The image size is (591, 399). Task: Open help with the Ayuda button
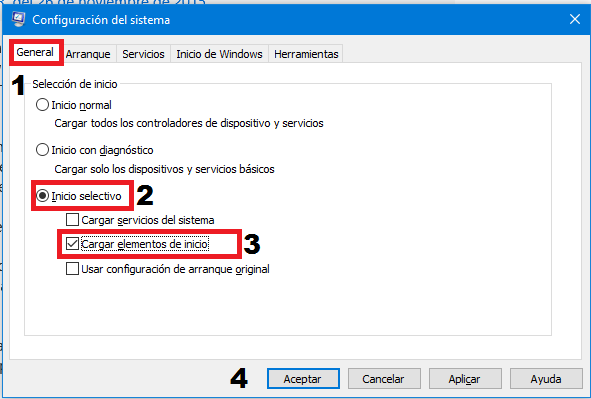546,379
